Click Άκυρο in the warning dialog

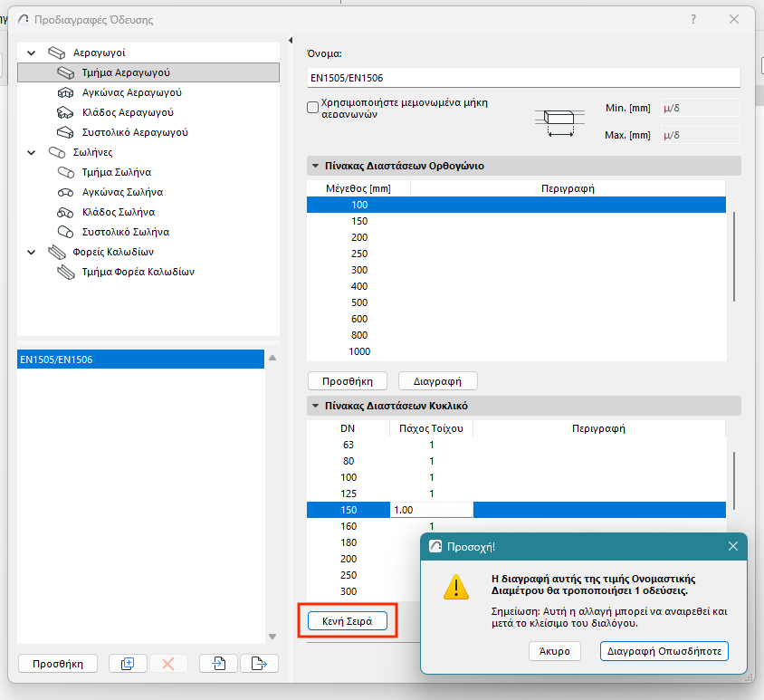pyautogui.click(x=555, y=651)
